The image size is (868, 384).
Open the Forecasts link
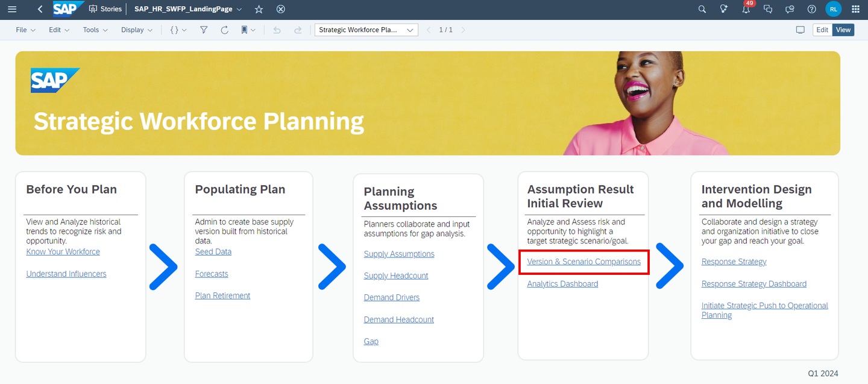click(x=212, y=274)
